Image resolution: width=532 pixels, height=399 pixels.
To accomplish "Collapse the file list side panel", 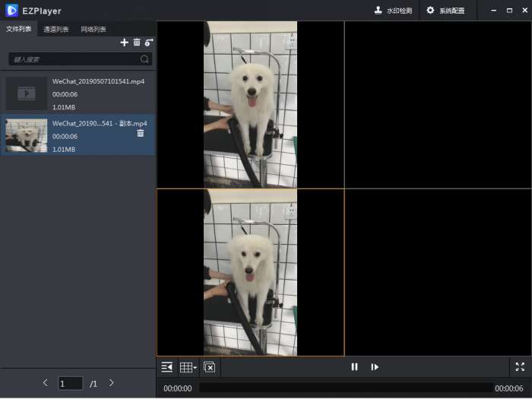I will click(x=167, y=367).
